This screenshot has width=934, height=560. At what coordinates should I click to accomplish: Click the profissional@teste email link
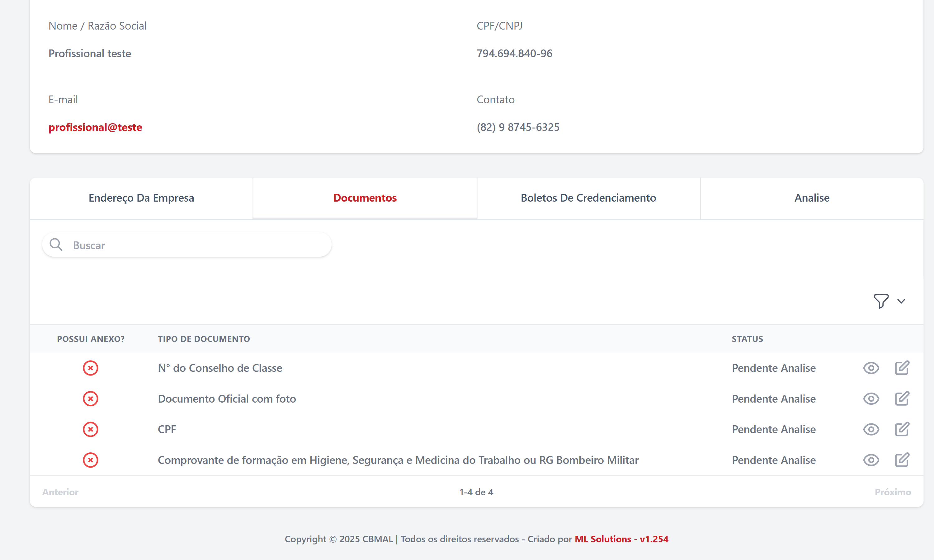point(95,127)
